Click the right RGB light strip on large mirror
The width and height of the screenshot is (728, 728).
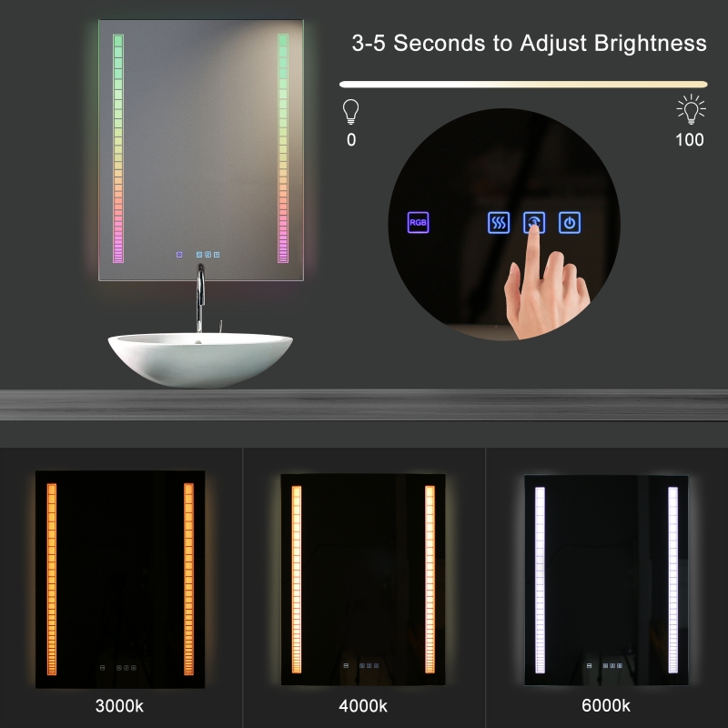283,148
